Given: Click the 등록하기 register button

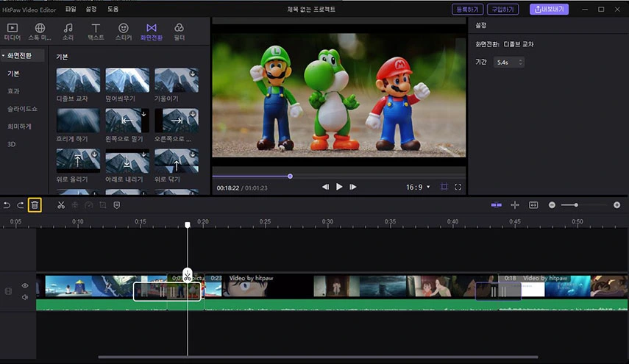Looking at the screenshot, I should click(x=467, y=10).
